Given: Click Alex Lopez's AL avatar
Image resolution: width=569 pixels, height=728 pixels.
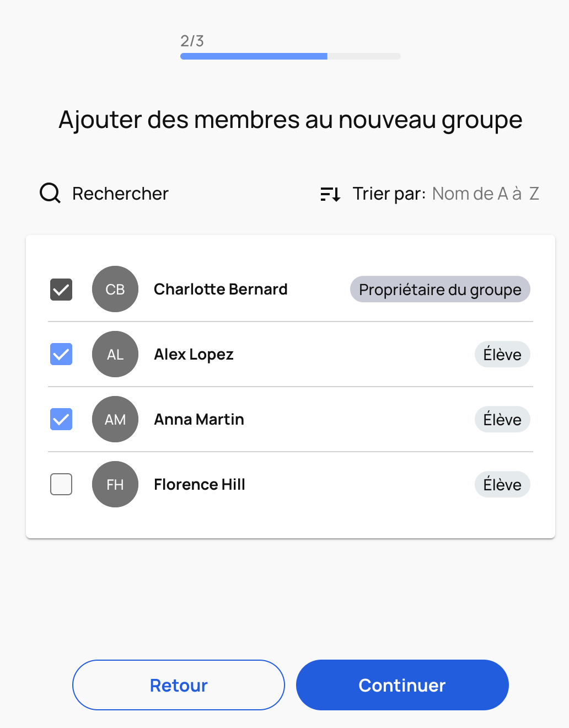Looking at the screenshot, I should (115, 355).
